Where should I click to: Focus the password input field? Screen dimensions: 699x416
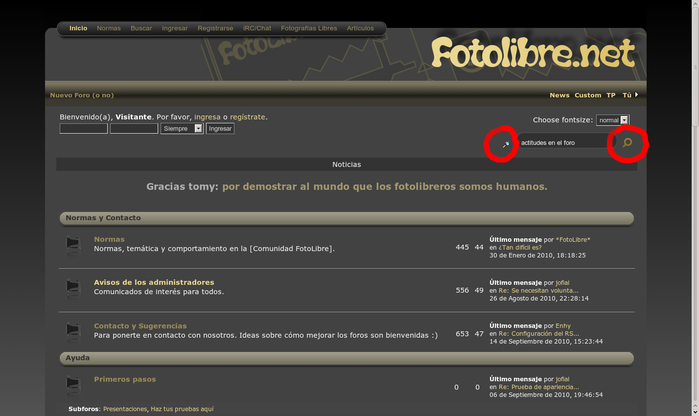point(134,128)
